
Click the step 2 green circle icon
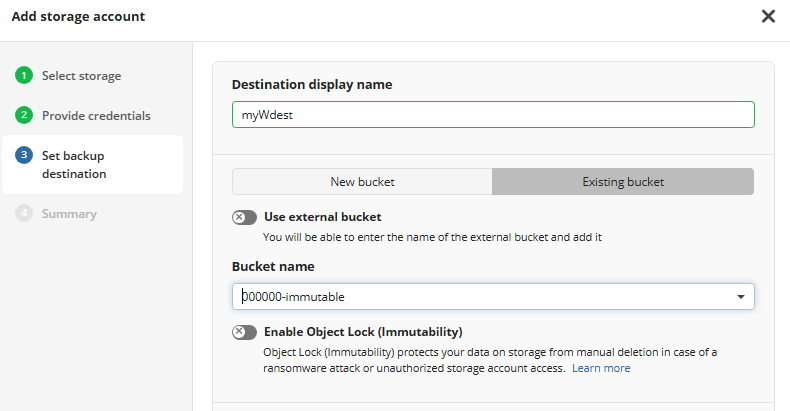(24, 115)
